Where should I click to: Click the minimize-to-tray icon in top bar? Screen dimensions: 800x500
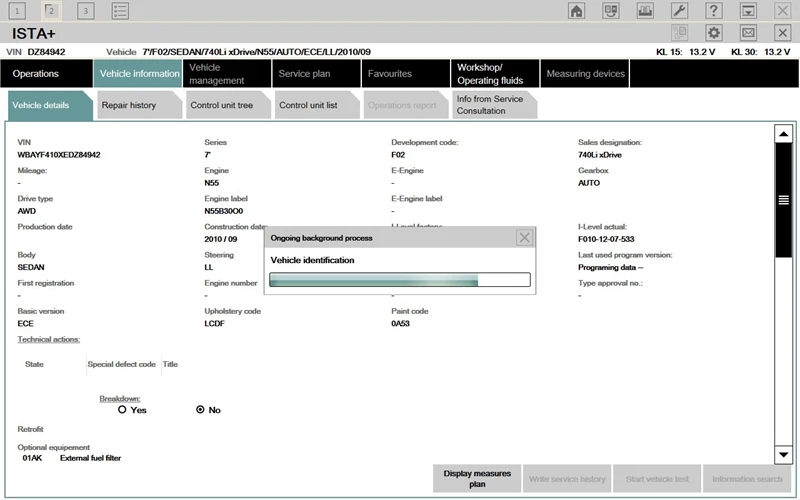(x=748, y=11)
